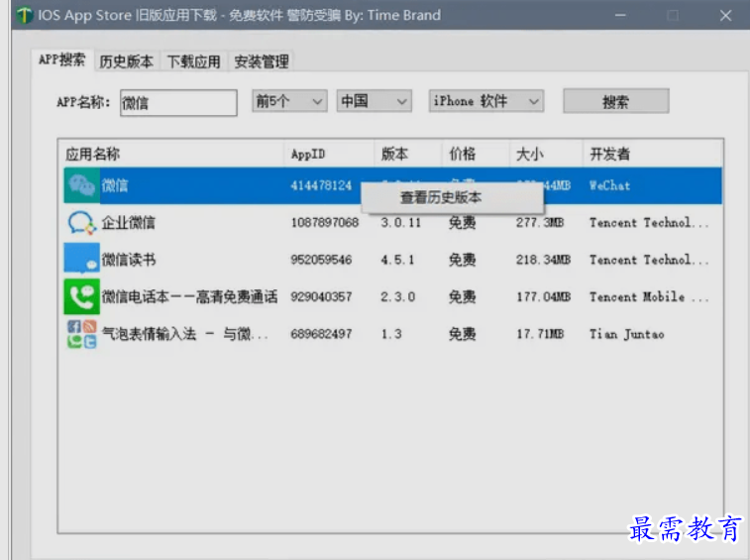Screen dimensions: 750x560
Task: Select the 企业微信 row name
Action: tap(128, 223)
